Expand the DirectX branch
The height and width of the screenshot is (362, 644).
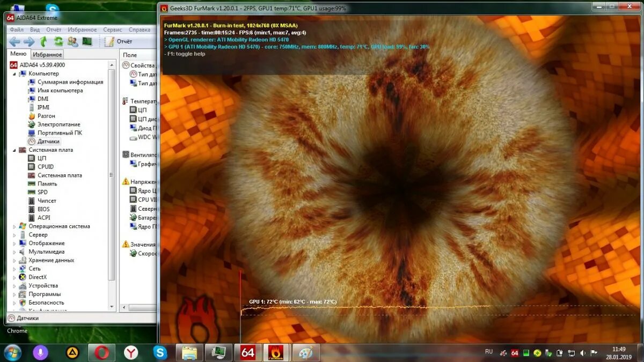click(x=14, y=277)
